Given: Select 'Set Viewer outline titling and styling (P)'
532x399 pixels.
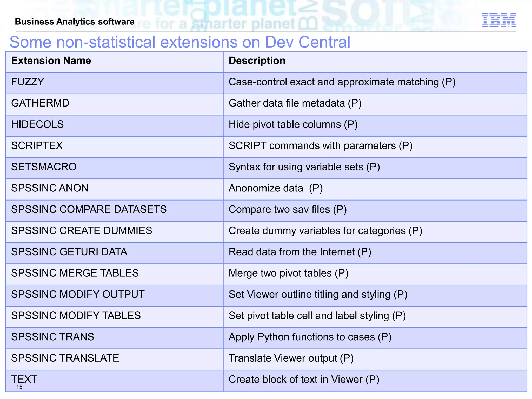Looking at the screenshot, I should 318,295.
